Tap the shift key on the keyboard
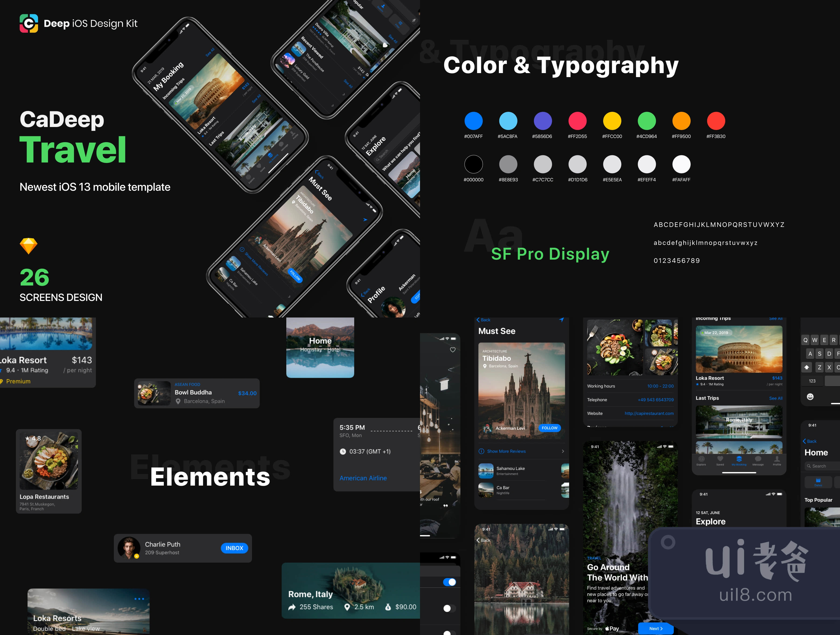840x635 pixels. click(807, 367)
